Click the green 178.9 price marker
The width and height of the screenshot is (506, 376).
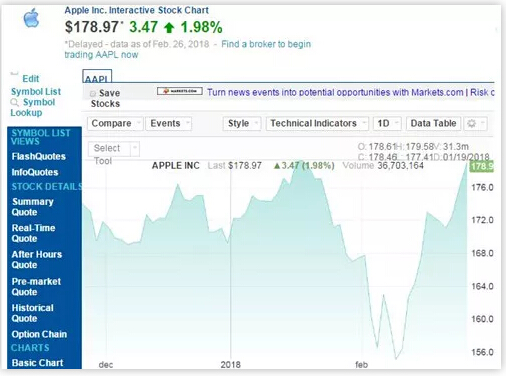(x=481, y=166)
